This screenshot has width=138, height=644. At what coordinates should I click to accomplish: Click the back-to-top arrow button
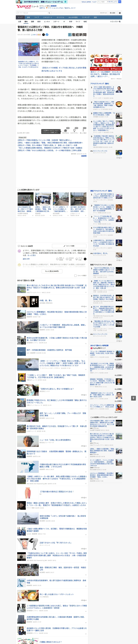tap(133, 398)
